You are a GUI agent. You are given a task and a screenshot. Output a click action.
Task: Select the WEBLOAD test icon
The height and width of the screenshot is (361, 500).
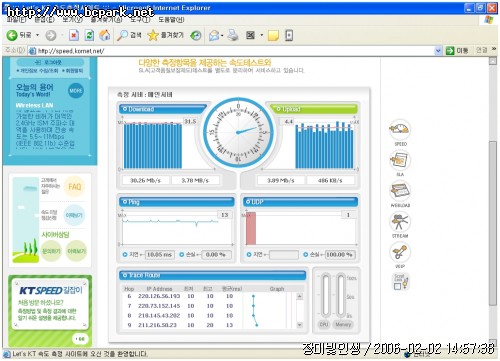pos(400,191)
